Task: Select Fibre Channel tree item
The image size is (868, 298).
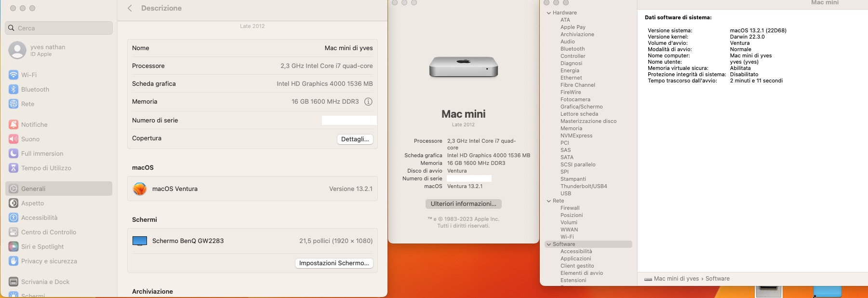Action: point(578,85)
